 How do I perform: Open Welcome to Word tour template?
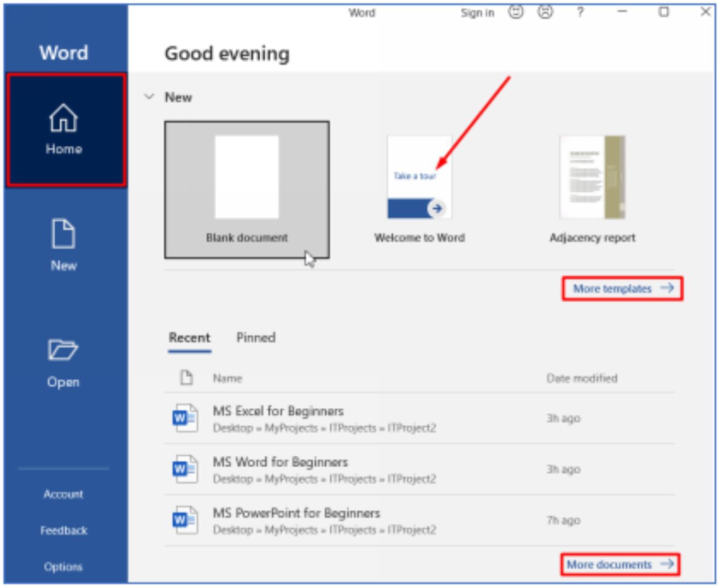click(x=419, y=190)
